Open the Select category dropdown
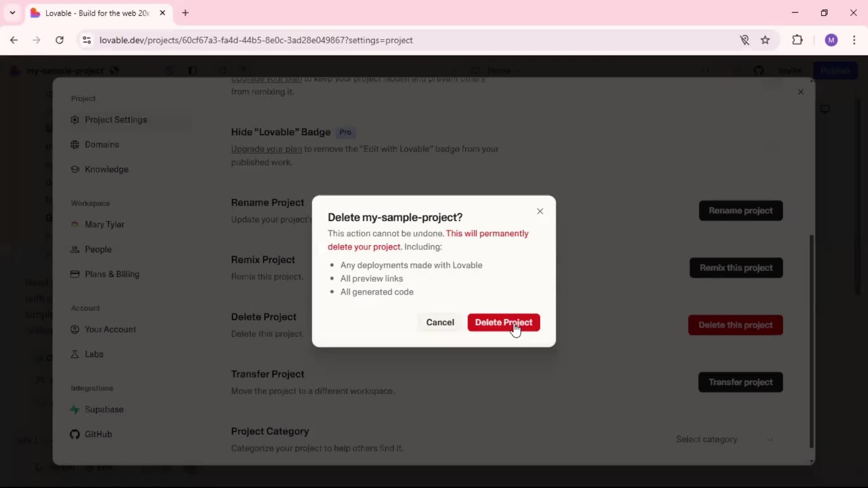 click(x=725, y=439)
